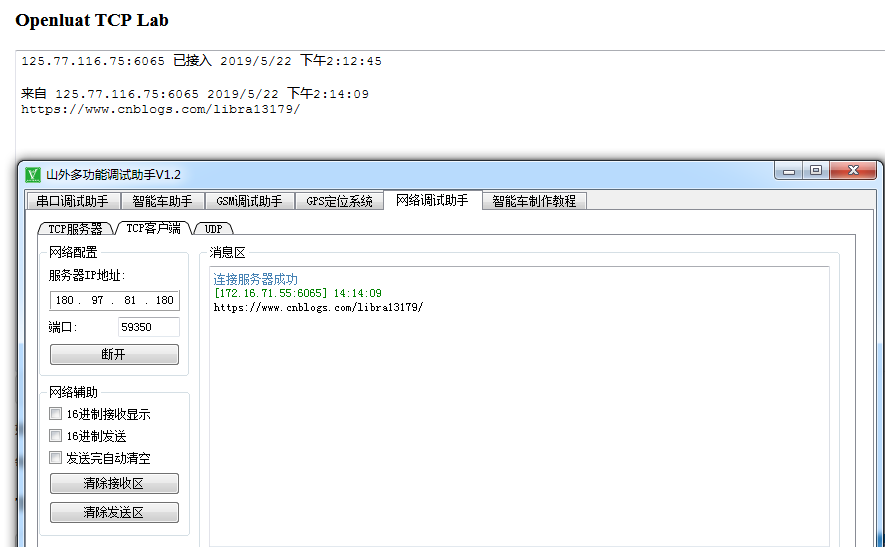Click the 清除发送区 button
Image resolution: width=885 pixels, height=547 pixels.
coord(114,513)
